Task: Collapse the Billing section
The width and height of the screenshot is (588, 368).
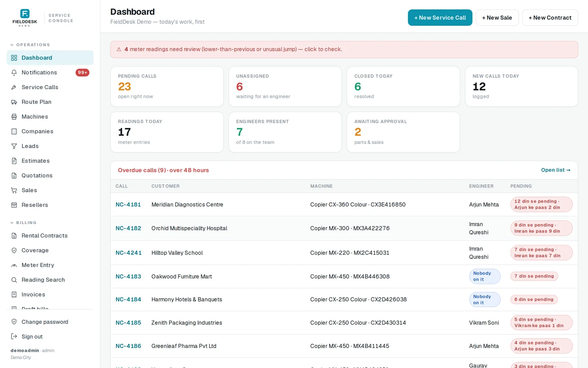Action: (24, 223)
